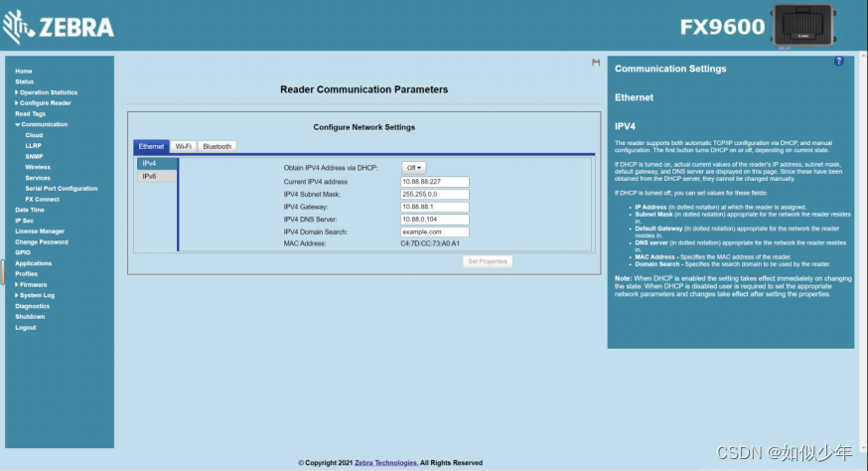
Task: Open Cloud communication settings
Action: click(x=34, y=135)
